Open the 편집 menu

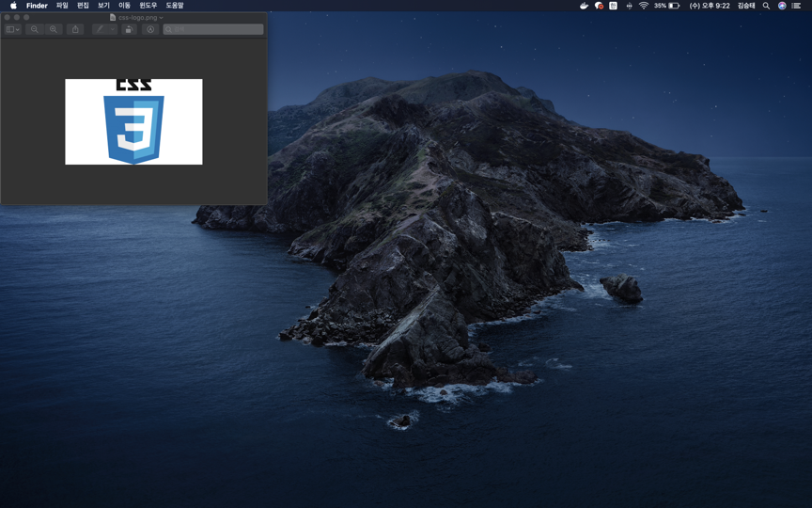[83, 6]
